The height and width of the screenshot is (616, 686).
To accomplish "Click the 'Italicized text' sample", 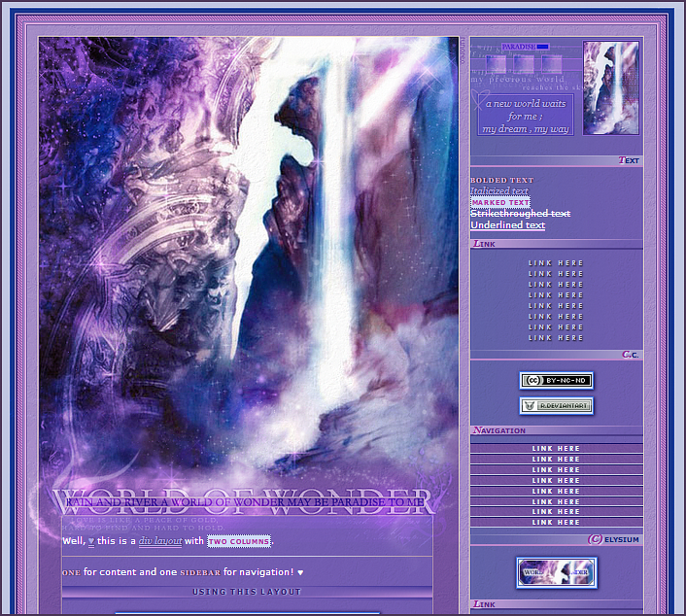I will coord(499,190).
